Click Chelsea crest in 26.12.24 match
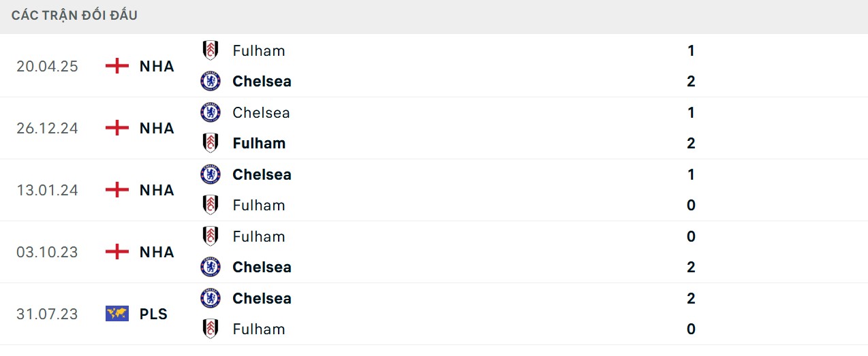 [x=211, y=112]
